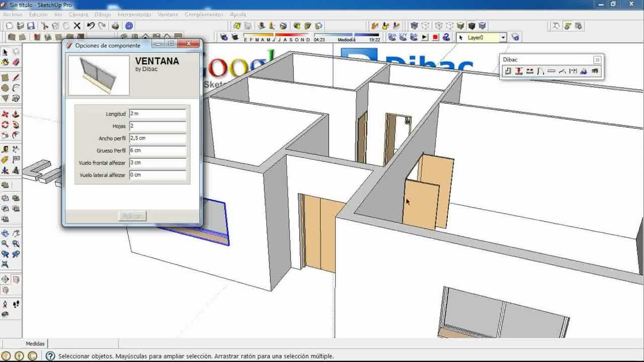The height and width of the screenshot is (362, 644).
Task: Click the help question mark in status bar
Action: pos(50,356)
